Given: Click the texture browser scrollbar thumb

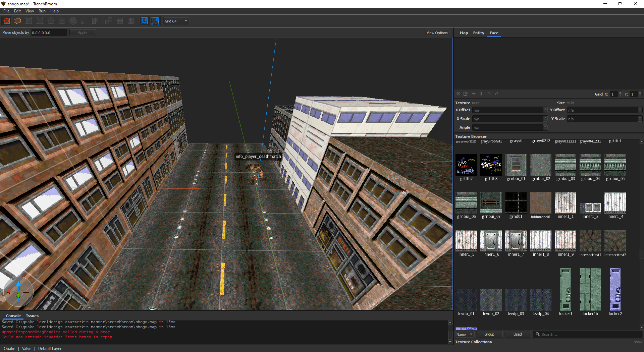Looking at the screenshot, I should pyautogui.click(x=642, y=254).
